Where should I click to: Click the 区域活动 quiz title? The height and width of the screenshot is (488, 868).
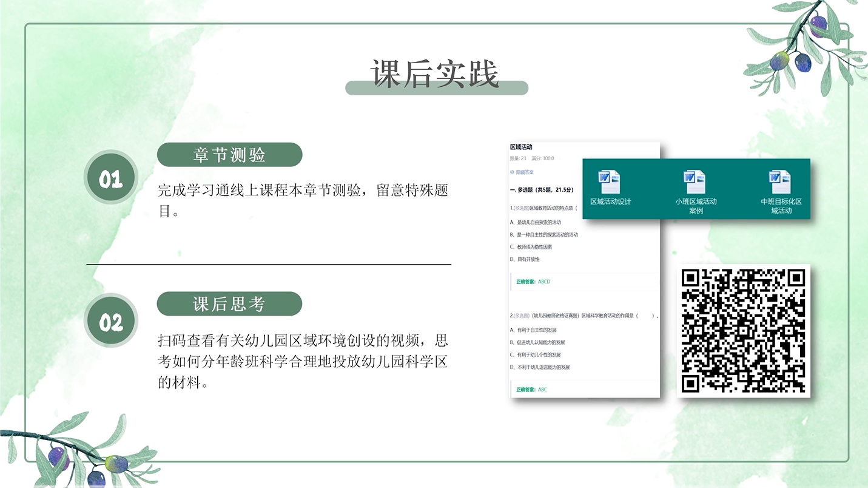pos(521,147)
